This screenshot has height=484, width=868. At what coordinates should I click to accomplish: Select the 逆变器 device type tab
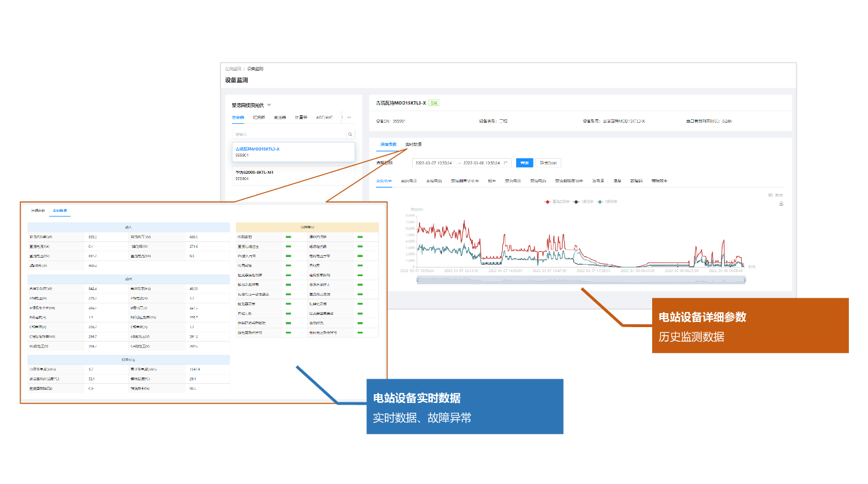[x=238, y=118]
